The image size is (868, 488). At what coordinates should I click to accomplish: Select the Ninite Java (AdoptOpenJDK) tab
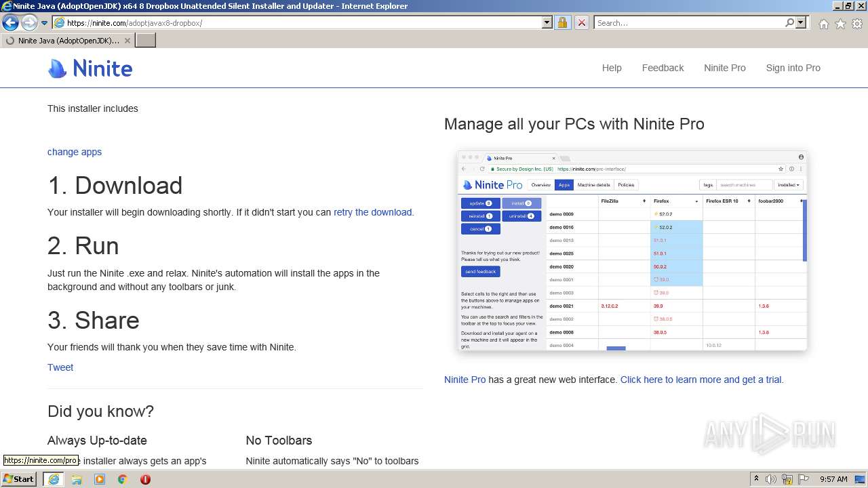tap(68, 41)
